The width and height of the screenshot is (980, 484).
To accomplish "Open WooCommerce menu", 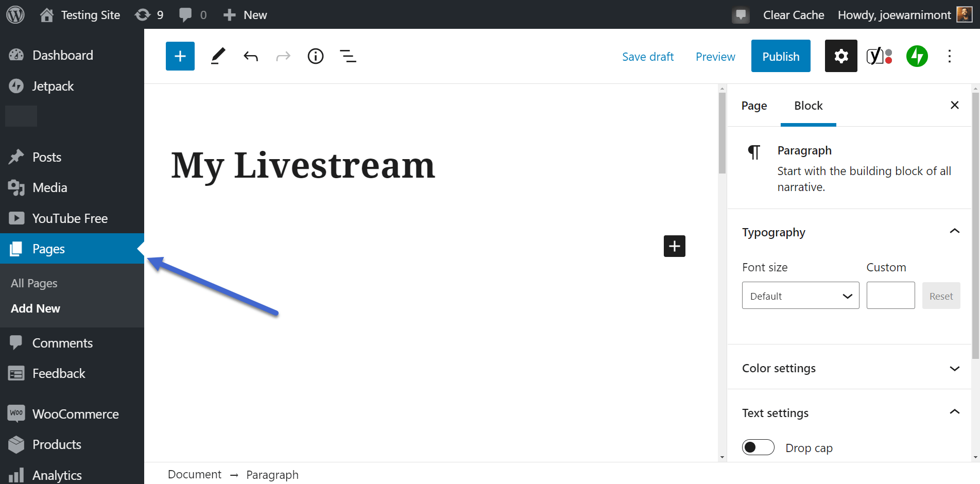I will 72,414.
